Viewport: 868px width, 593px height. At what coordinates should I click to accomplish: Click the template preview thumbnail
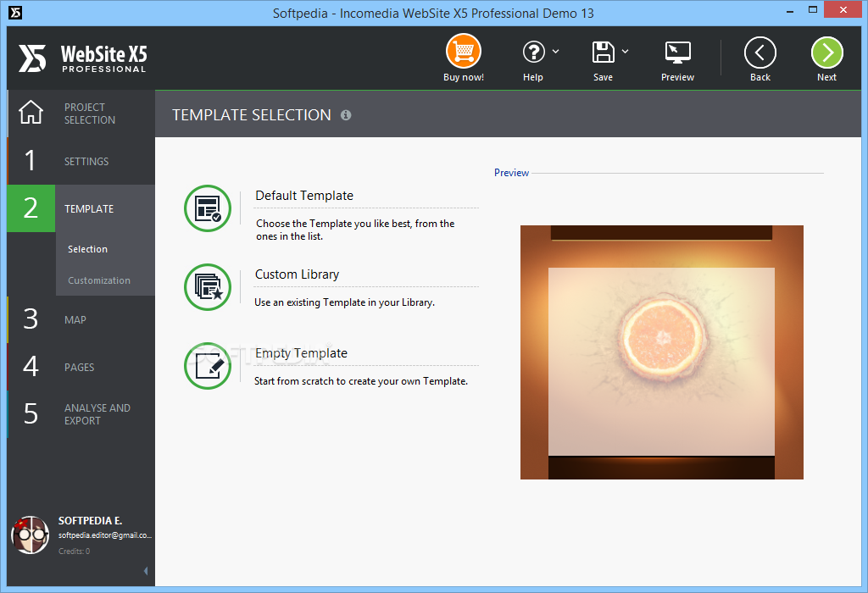tap(661, 352)
